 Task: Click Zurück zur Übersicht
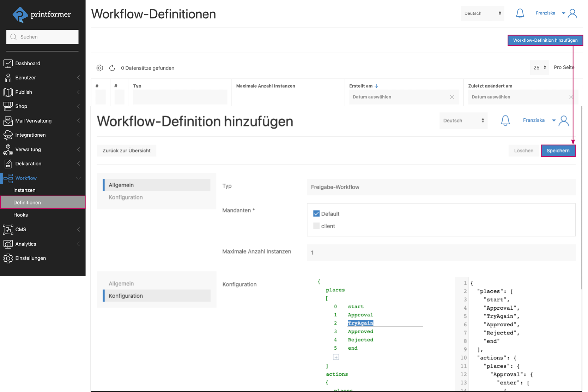(x=126, y=150)
